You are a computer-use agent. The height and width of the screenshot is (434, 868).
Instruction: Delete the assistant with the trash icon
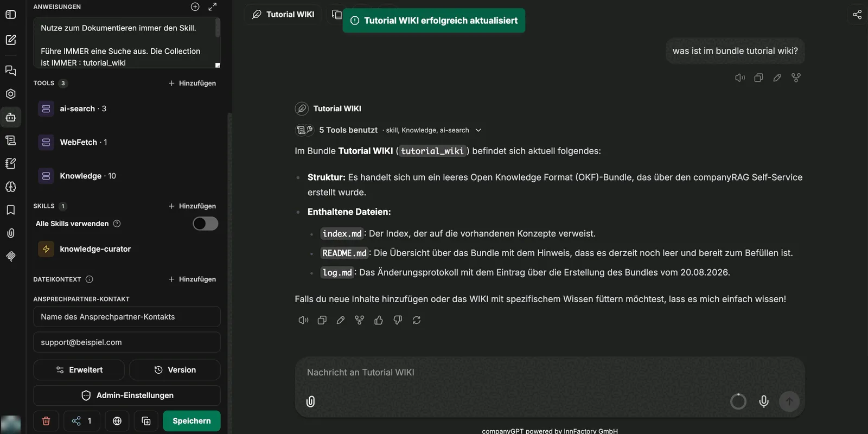tap(46, 421)
